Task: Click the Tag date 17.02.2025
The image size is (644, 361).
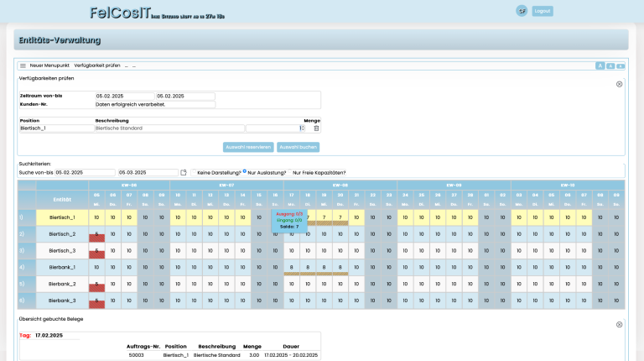Action: [49, 336]
